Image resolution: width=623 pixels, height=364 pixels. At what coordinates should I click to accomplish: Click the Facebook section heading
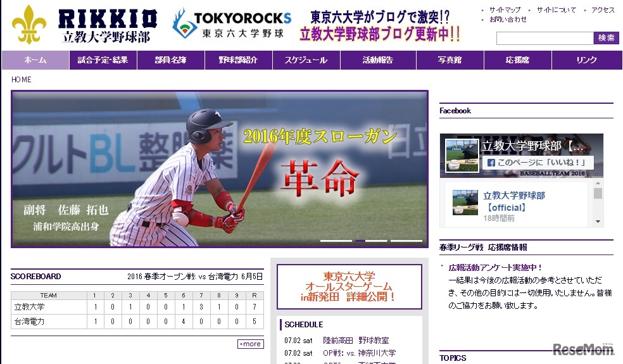point(455,111)
